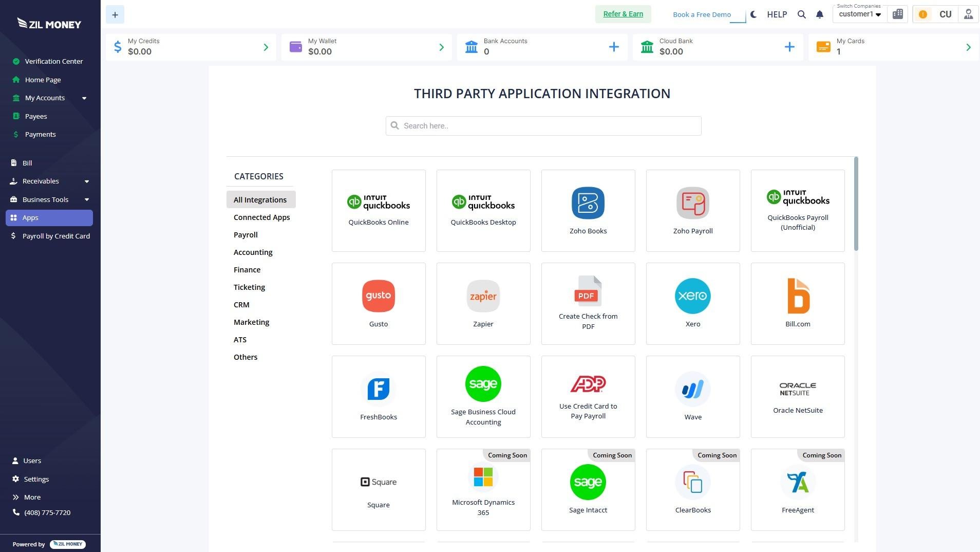
Task: Open ADP Use Credit Card to Pay Payroll
Action: pos(588,397)
